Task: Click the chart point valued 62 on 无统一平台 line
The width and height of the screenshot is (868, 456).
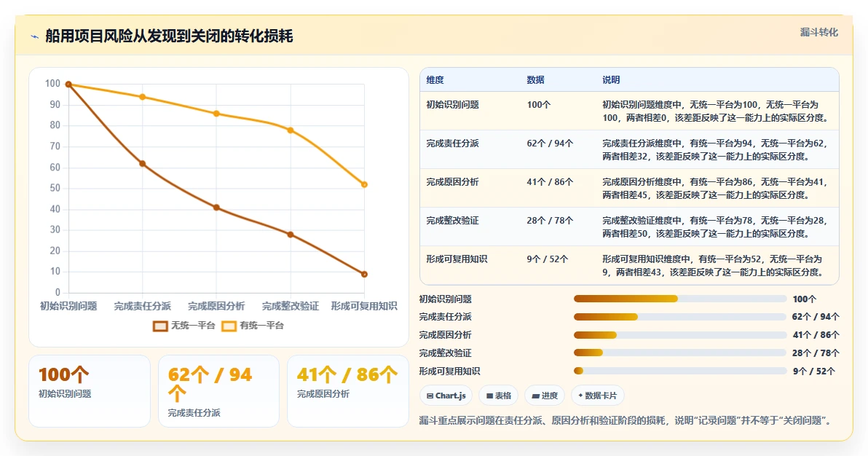Action: click(142, 163)
